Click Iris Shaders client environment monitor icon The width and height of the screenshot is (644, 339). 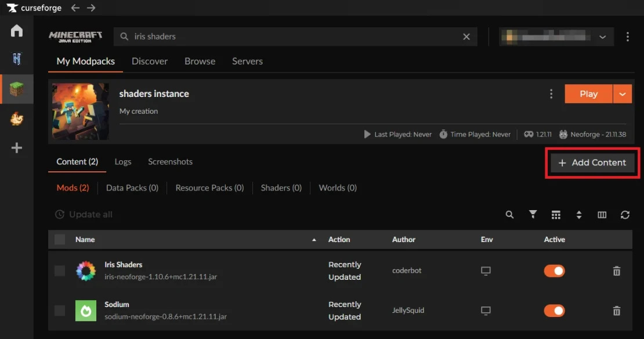486,271
